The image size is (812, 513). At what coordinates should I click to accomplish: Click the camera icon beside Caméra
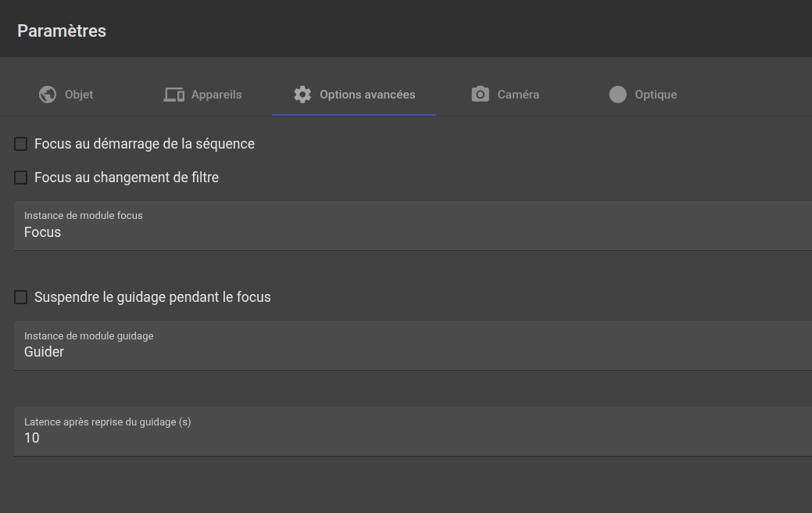pos(481,95)
